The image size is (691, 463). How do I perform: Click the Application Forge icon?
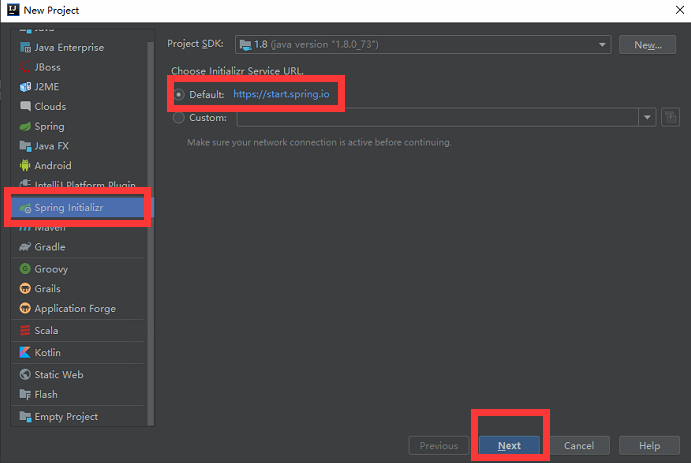(x=25, y=308)
